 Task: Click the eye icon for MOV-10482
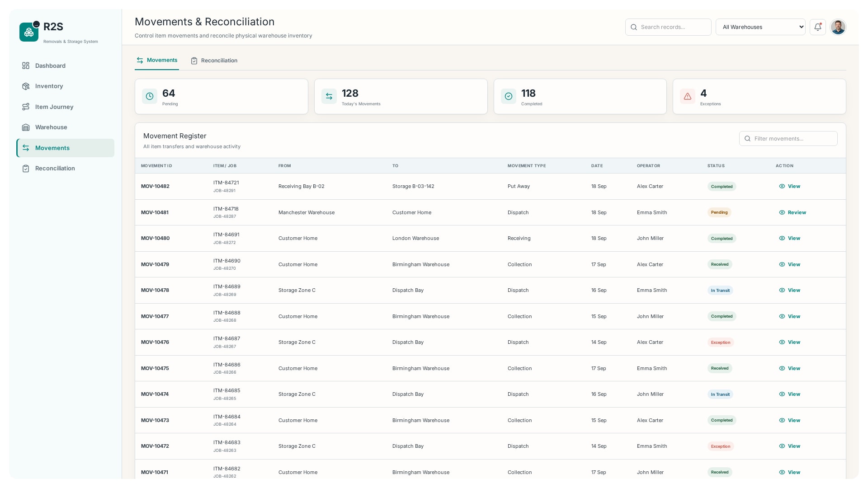point(782,186)
